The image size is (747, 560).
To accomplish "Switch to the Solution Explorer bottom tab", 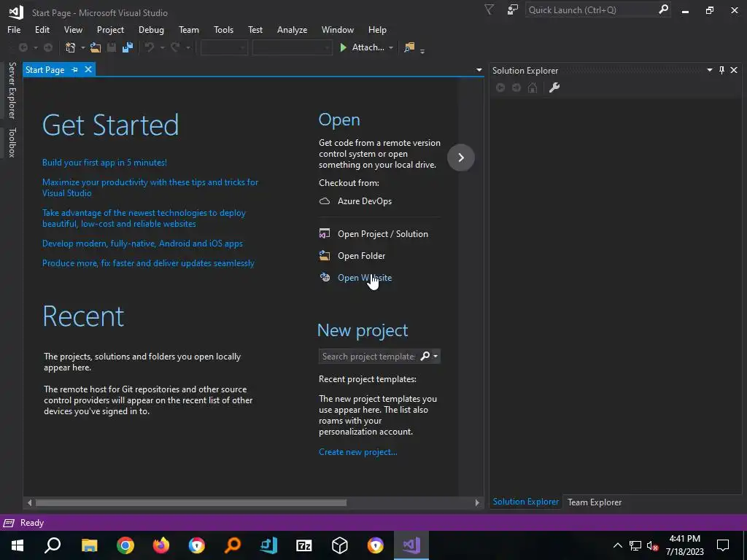I will (x=525, y=502).
